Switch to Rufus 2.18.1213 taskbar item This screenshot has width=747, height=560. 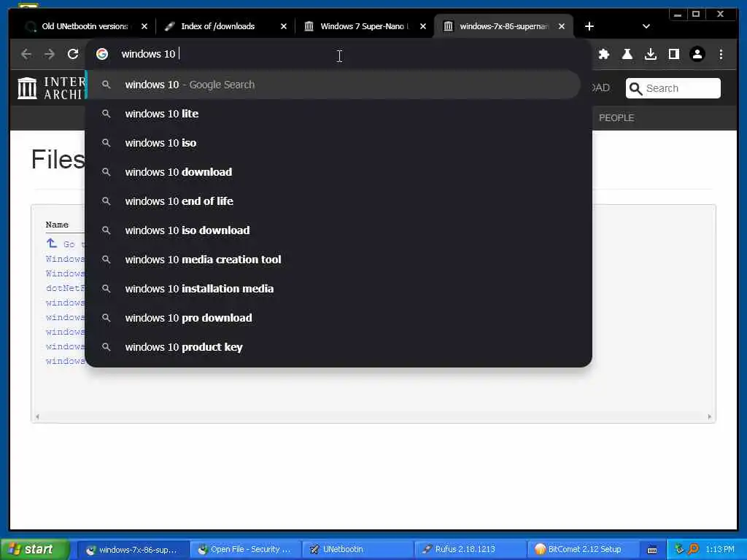[x=469, y=550]
